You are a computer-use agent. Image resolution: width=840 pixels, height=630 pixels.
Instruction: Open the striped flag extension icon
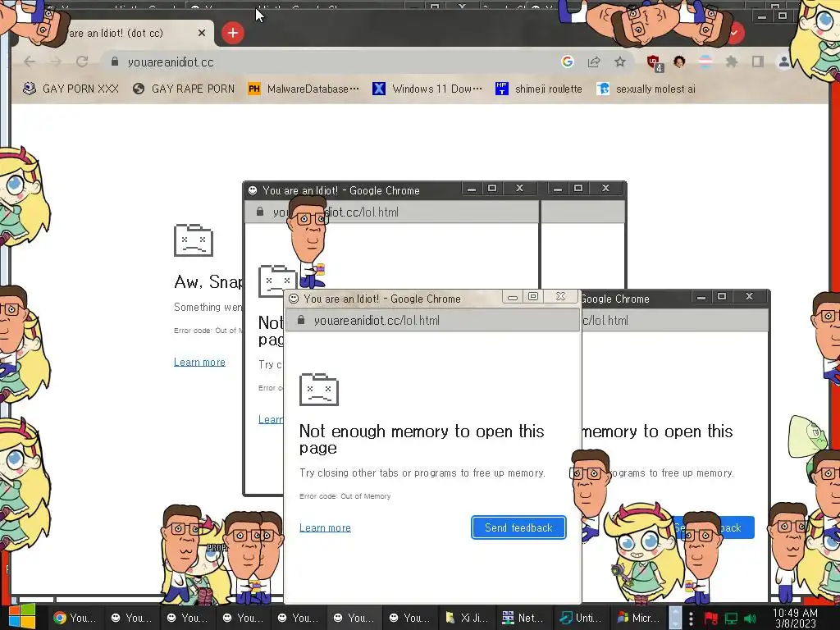[x=705, y=62]
